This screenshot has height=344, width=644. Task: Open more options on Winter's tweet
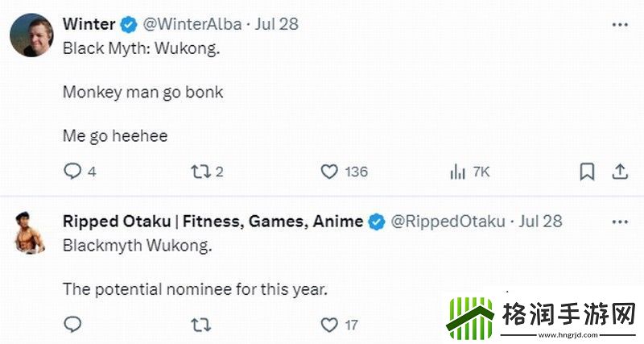(620, 24)
